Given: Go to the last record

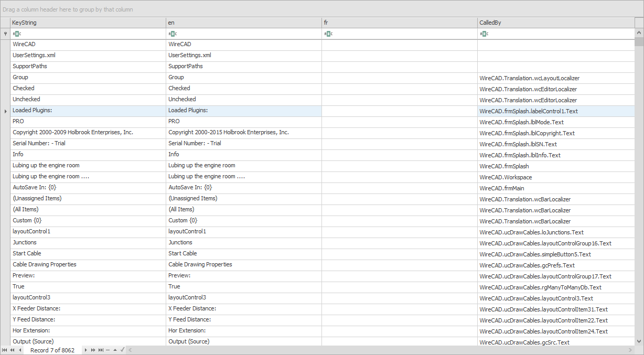Looking at the screenshot, I should (x=101, y=350).
